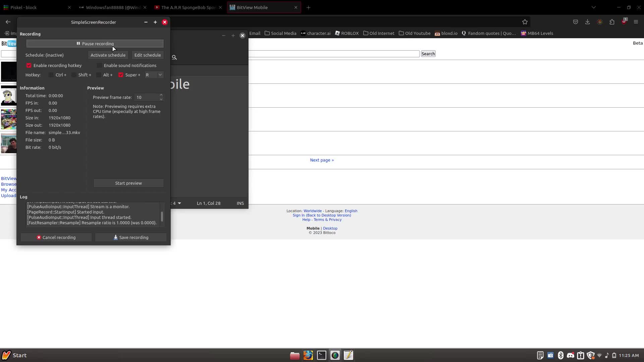Open the MB64 Levels bookmark
This screenshot has height=362, width=644.
tap(537, 33)
